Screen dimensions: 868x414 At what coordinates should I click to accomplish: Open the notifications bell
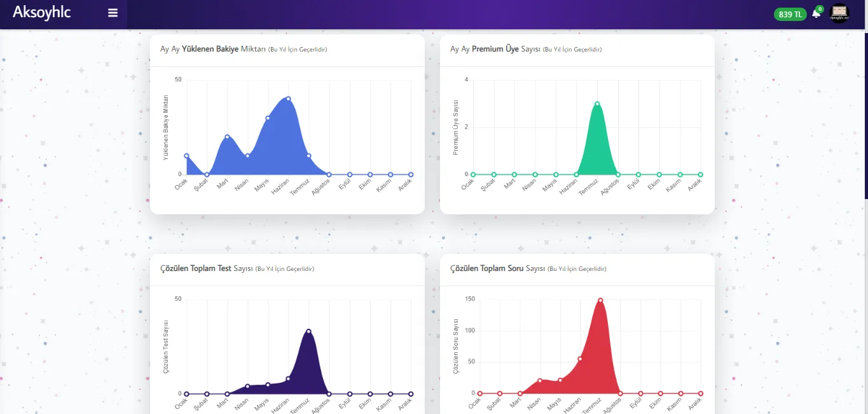coord(816,13)
